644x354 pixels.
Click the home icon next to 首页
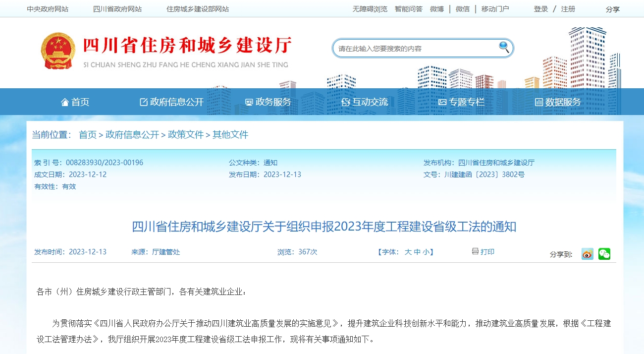click(64, 102)
